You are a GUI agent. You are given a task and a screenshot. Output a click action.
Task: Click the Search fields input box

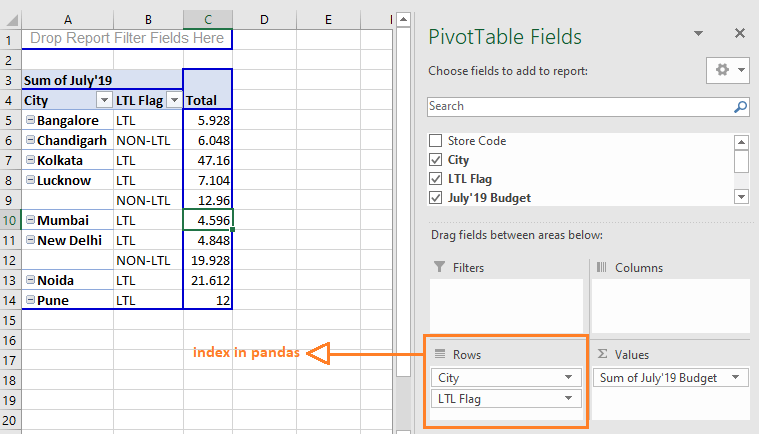[578, 106]
